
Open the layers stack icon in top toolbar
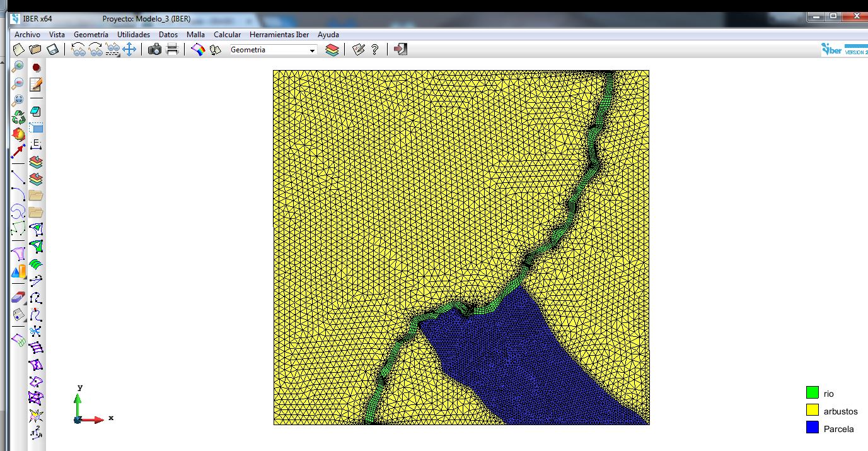[332, 50]
